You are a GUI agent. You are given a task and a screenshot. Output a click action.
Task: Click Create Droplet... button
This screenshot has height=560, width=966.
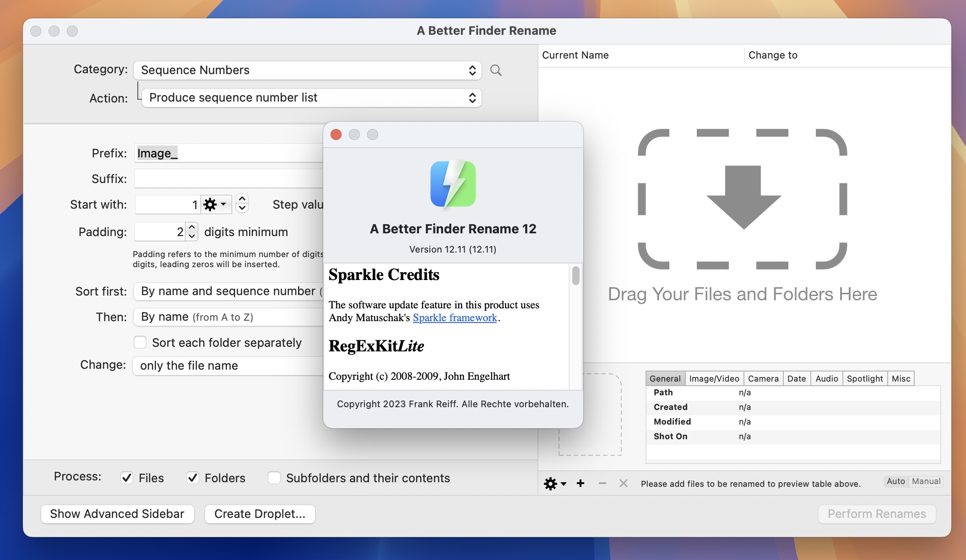[x=260, y=514]
